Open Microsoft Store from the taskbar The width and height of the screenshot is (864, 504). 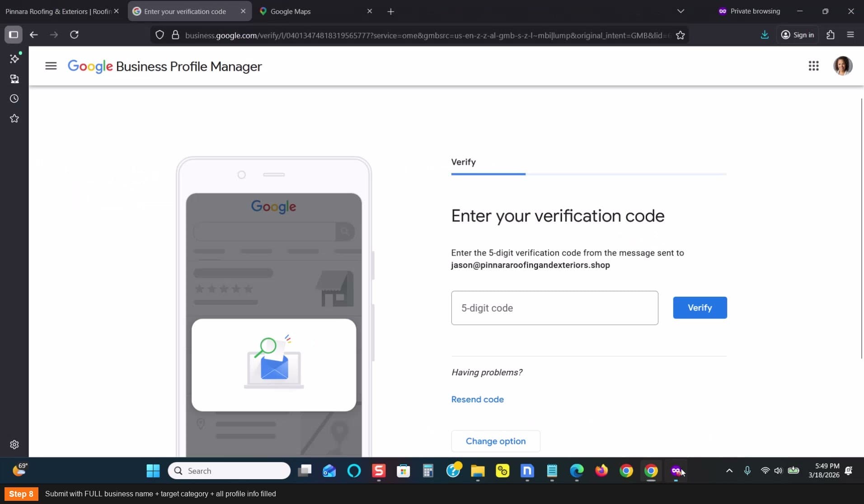tap(403, 471)
